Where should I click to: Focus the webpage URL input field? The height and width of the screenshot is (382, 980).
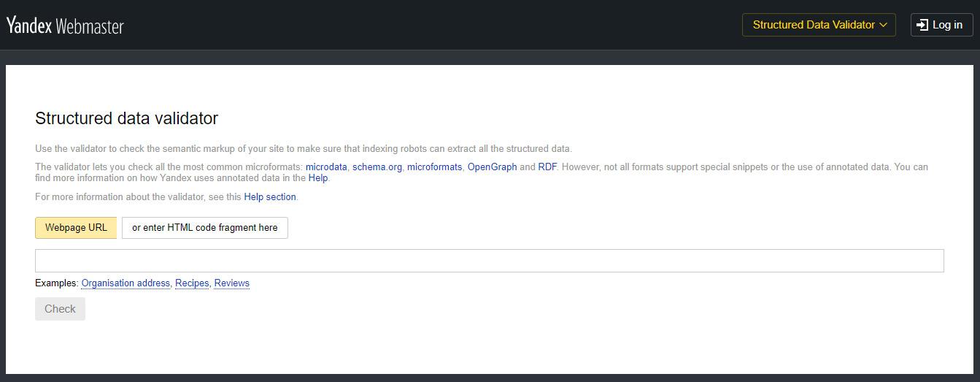490,261
